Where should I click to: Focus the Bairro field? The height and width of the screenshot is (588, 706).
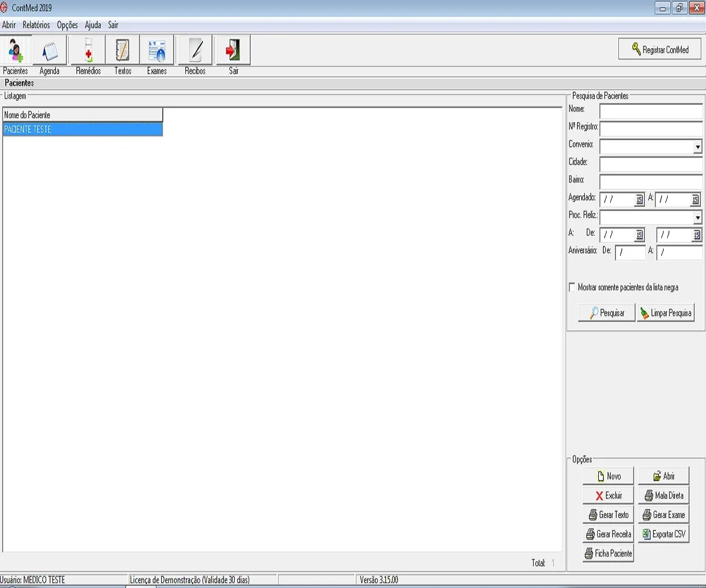(651, 182)
